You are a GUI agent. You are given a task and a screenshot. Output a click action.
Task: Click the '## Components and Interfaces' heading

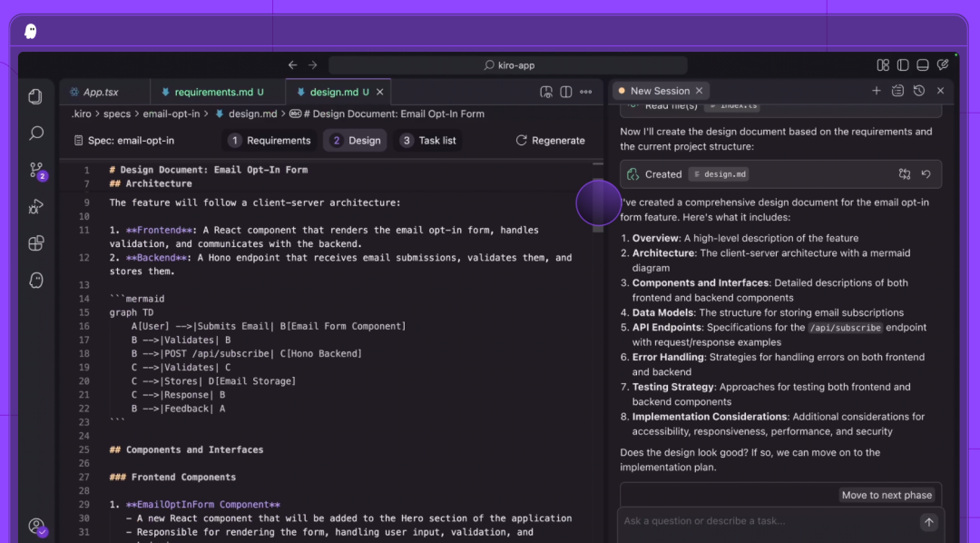(x=186, y=449)
